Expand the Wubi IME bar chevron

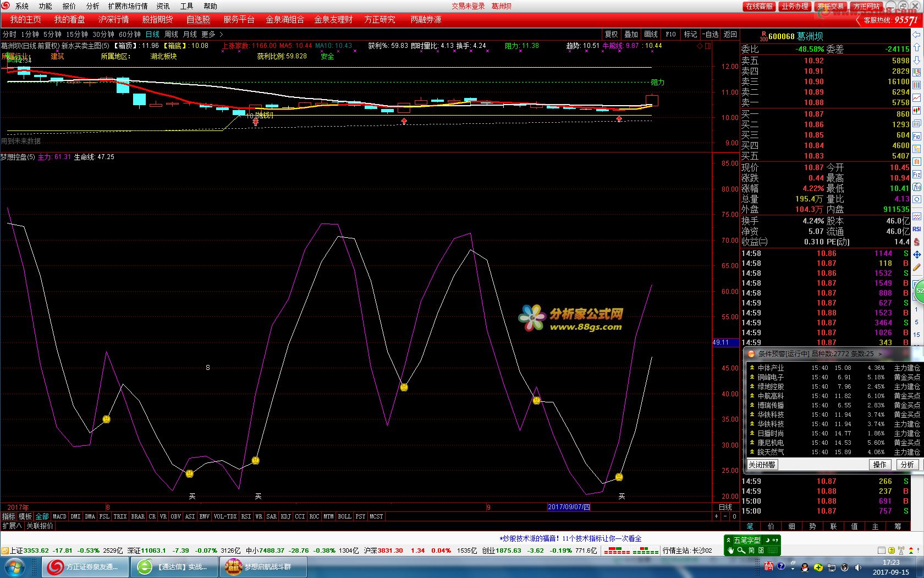[x=728, y=540]
